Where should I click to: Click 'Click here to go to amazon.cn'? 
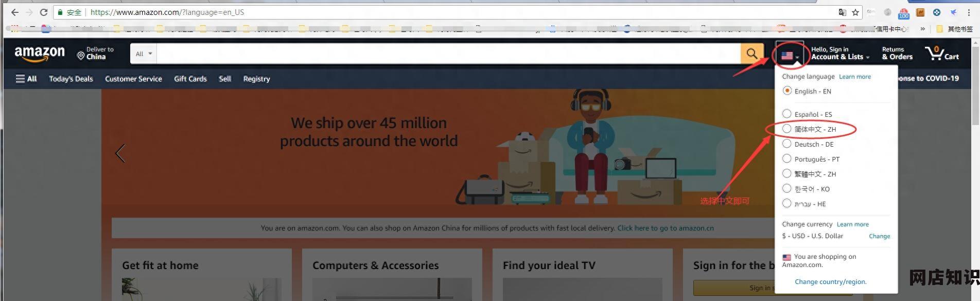[x=666, y=228]
